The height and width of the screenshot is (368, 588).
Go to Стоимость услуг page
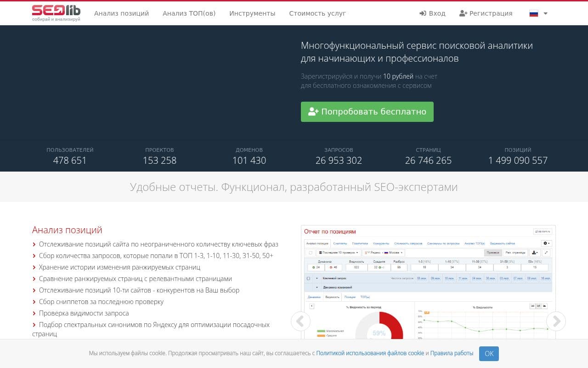coord(317,13)
